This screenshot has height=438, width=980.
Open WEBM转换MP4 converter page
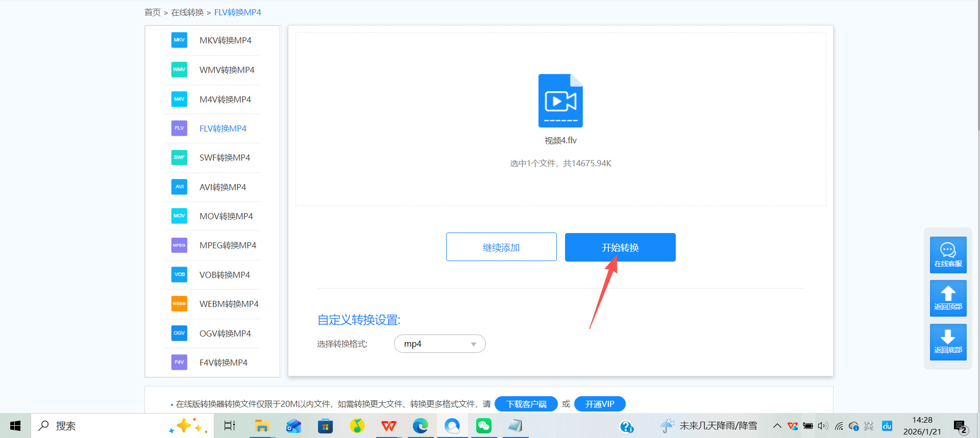click(x=229, y=304)
